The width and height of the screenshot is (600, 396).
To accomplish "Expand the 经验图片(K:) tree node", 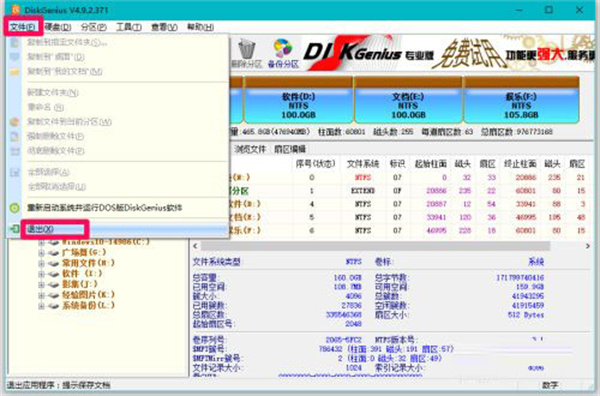I will 41,295.
